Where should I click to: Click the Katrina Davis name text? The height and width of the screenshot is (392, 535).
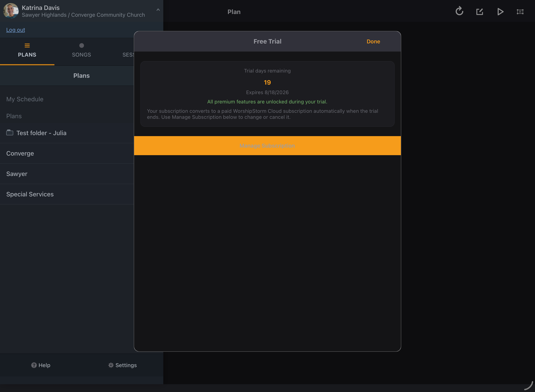pyautogui.click(x=41, y=8)
